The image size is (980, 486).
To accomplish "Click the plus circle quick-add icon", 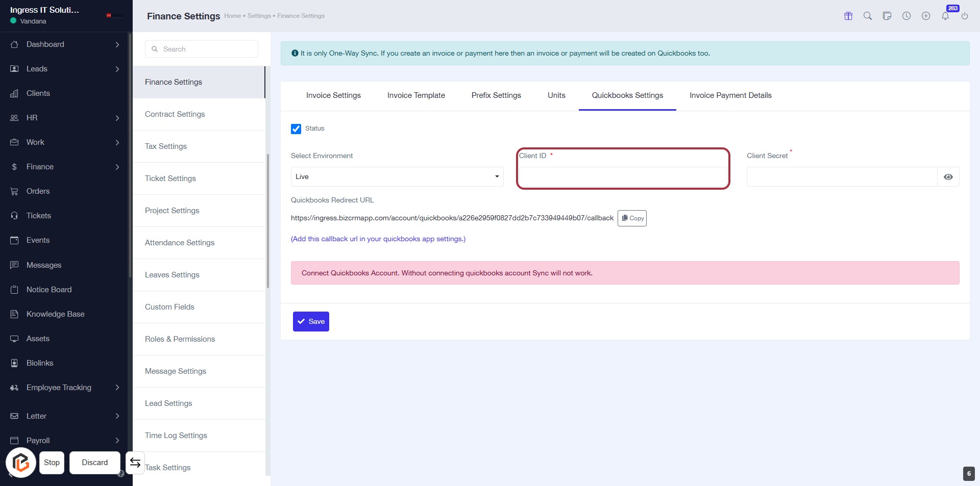I will 926,16.
